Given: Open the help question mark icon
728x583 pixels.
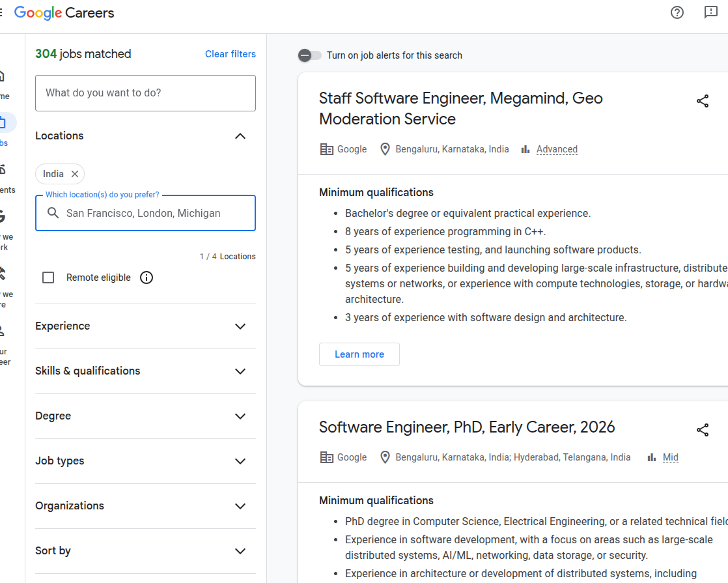Looking at the screenshot, I should (x=677, y=12).
